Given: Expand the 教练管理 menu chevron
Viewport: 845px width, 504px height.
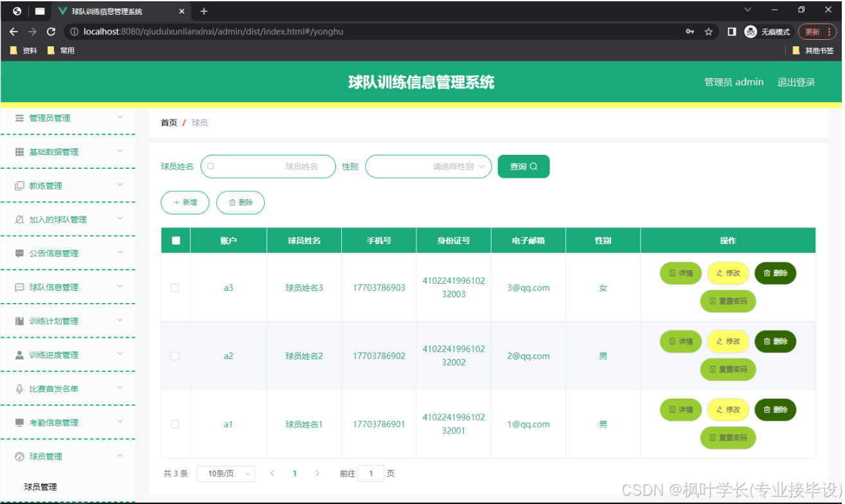Looking at the screenshot, I should click(120, 185).
